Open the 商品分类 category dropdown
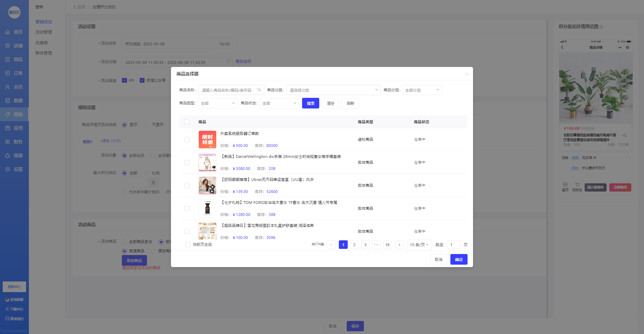Screen dimensions: 644x334 pyautogui.click(x=333, y=90)
